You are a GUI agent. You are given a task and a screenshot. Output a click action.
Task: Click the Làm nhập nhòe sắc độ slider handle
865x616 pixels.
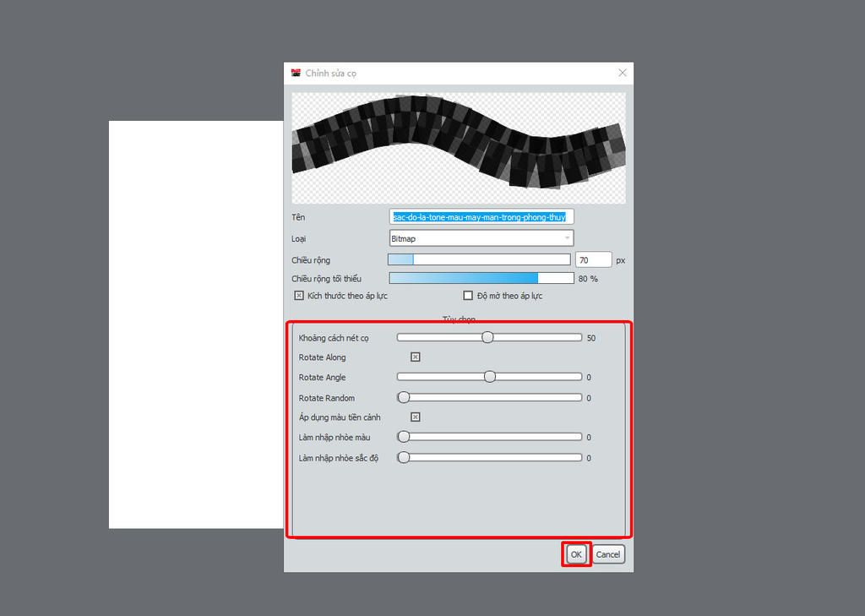(404, 457)
